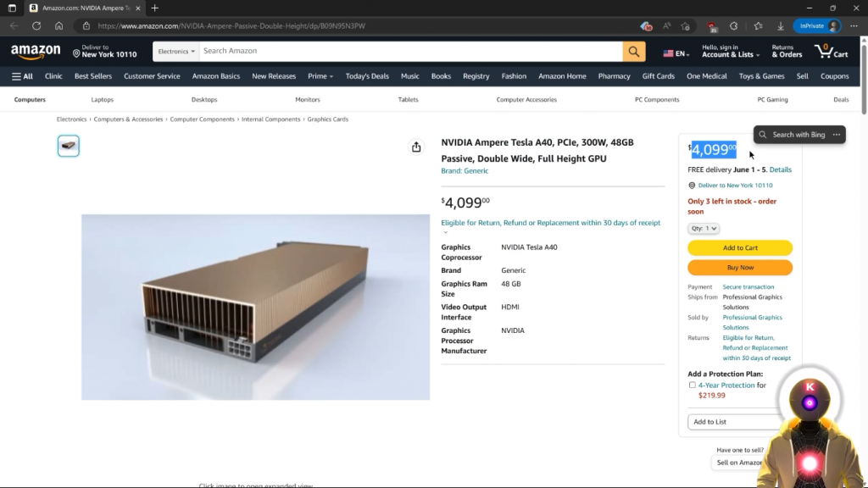Open the Monitors subcategory tab
This screenshot has width=868, height=488.
[x=307, y=100]
